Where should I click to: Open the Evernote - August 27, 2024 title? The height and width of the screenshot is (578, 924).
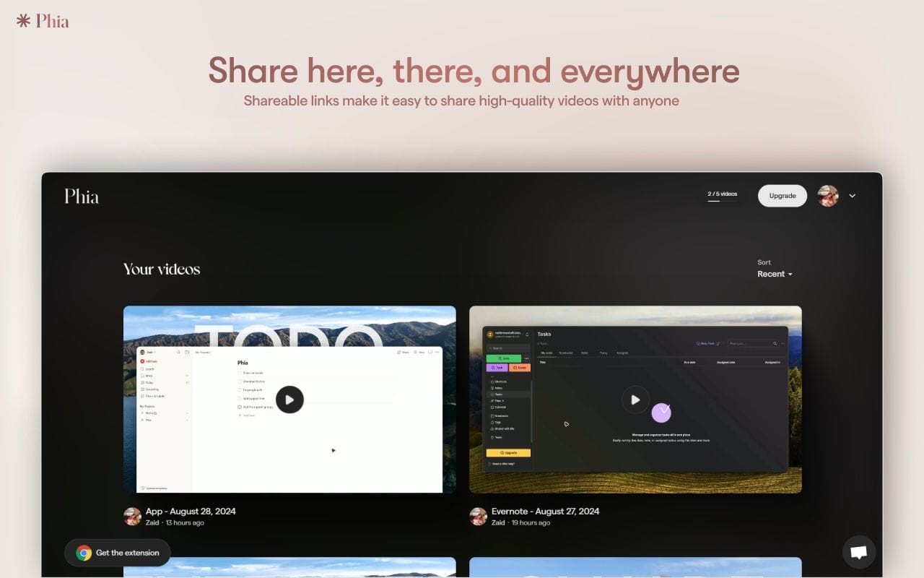tap(545, 511)
